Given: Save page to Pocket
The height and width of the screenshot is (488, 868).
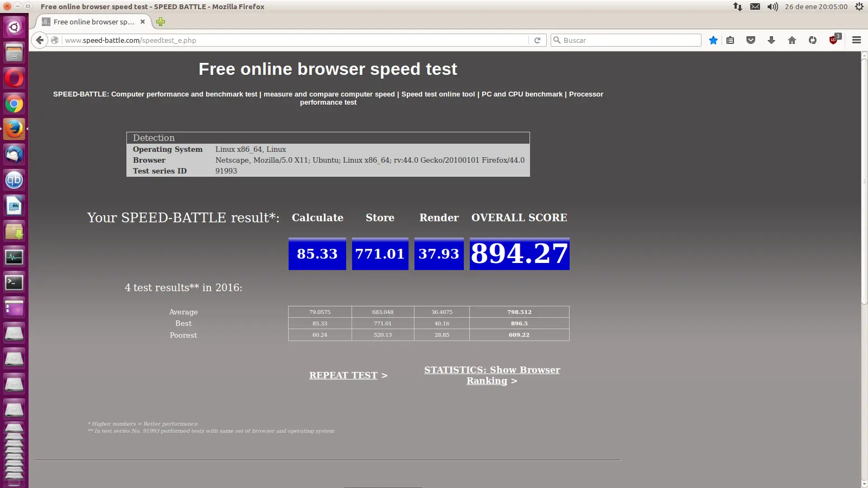Looking at the screenshot, I should [x=751, y=40].
